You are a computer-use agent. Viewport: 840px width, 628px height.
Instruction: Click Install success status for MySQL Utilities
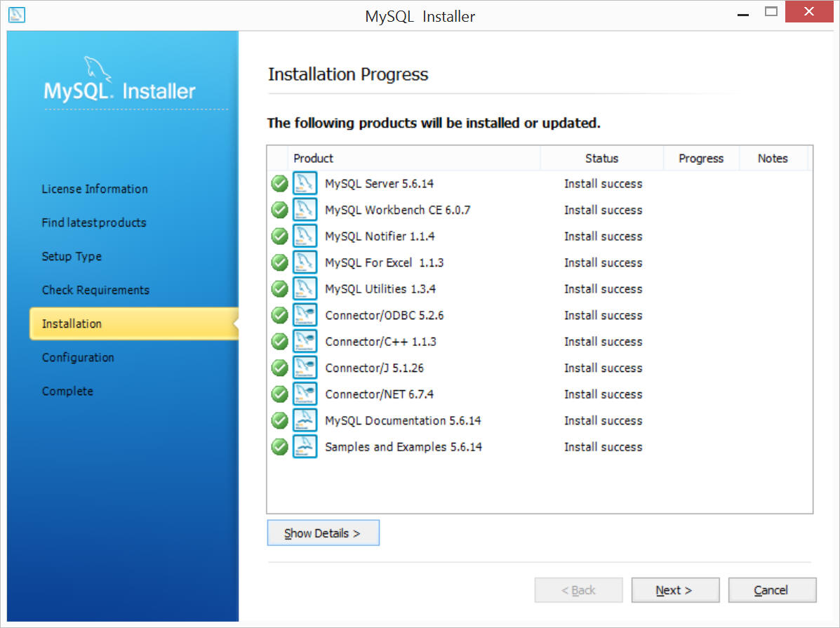pyautogui.click(x=604, y=289)
